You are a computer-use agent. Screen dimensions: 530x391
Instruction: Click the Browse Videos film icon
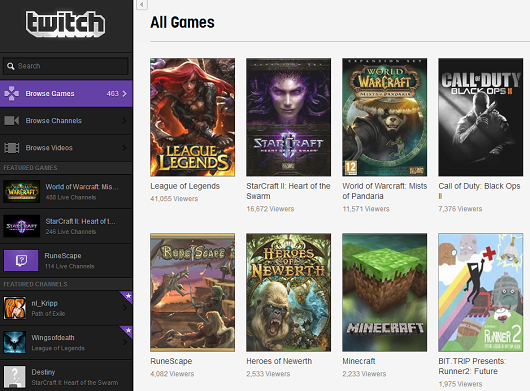coord(11,148)
